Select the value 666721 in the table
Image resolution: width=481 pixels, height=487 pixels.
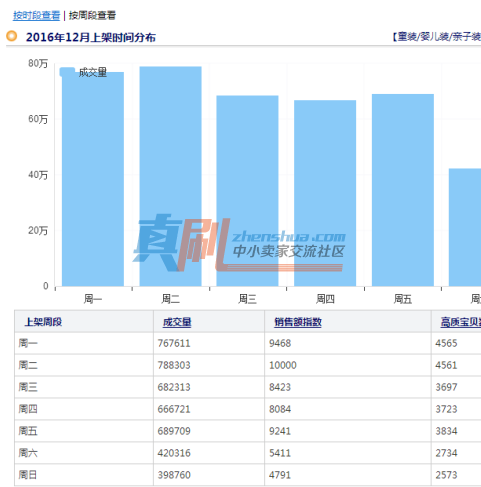pyautogui.click(x=174, y=409)
